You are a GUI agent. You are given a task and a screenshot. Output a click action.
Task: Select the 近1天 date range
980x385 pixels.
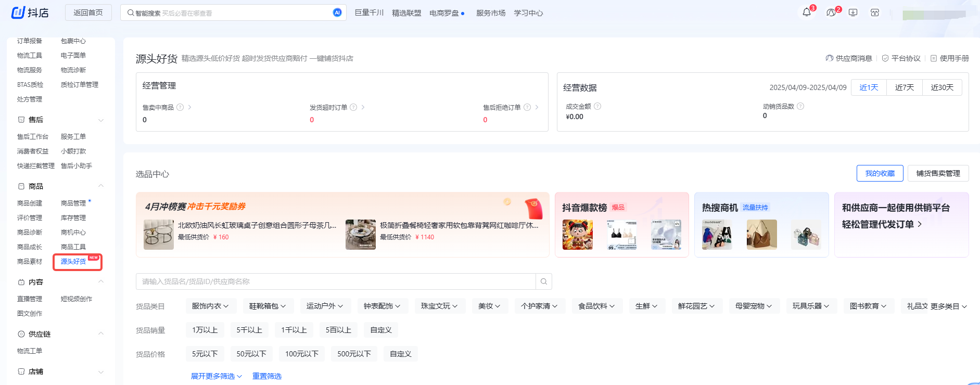pyautogui.click(x=869, y=87)
